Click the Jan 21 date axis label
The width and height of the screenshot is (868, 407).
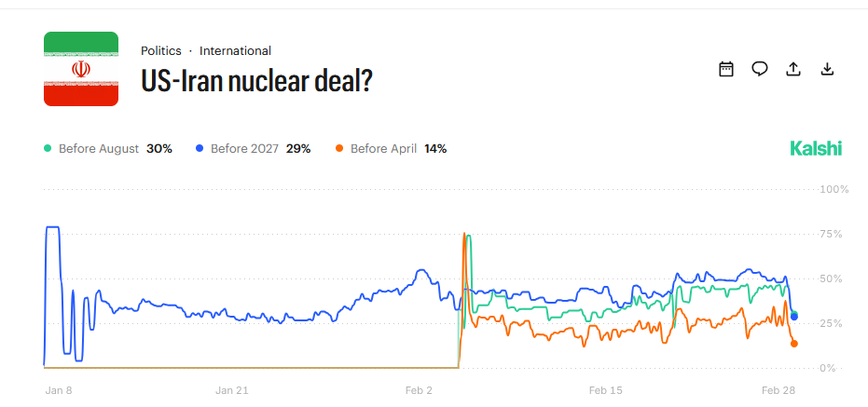(x=232, y=390)
